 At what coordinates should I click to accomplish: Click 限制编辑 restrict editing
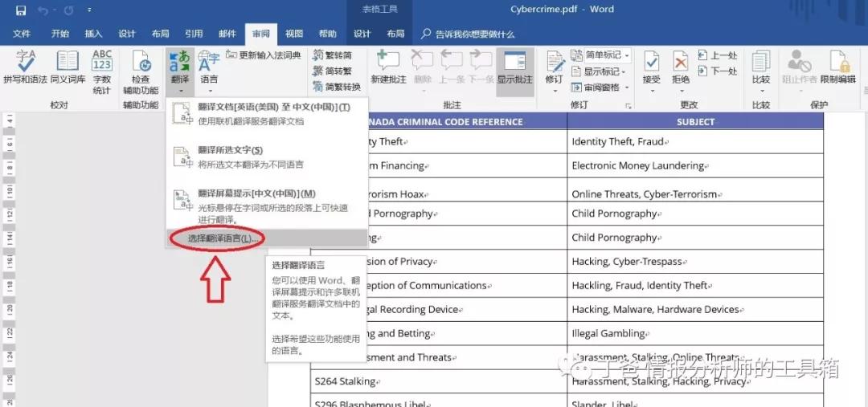tap(838, 67)
